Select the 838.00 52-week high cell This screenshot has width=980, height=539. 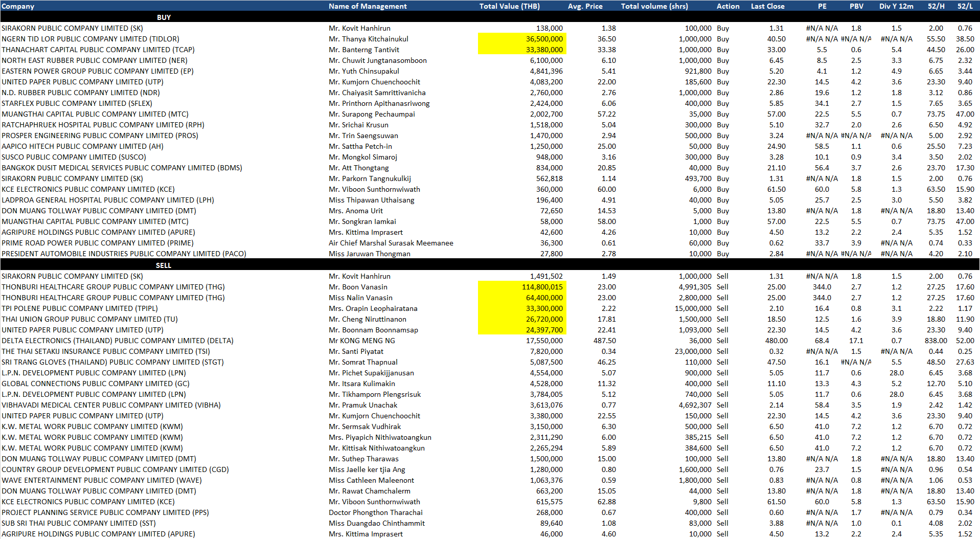(x=936, y=341)
